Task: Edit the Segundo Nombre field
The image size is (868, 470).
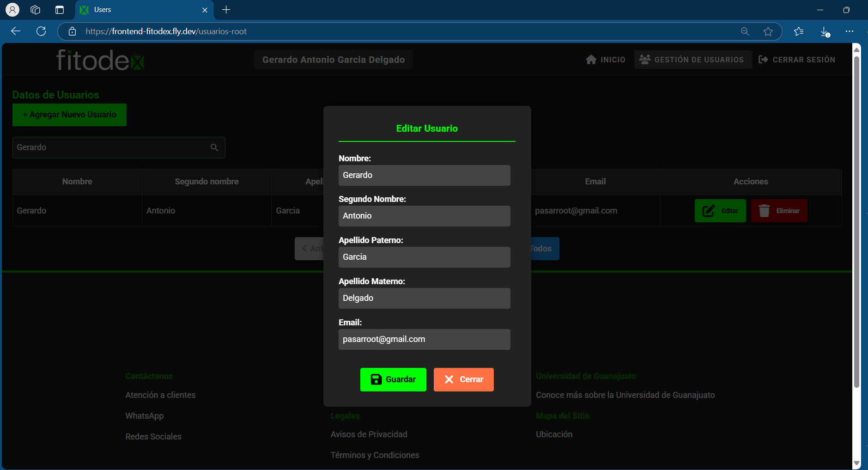Action: coord(425,216)
